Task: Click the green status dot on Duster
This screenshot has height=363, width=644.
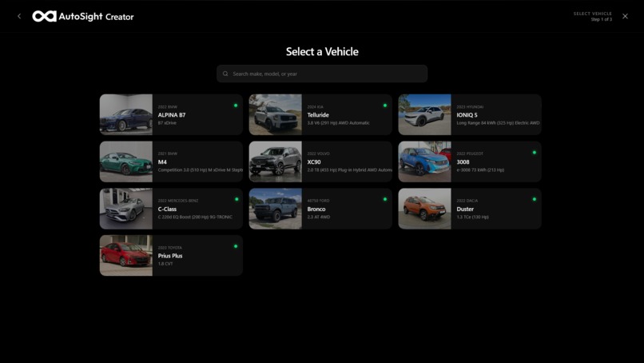Action: [x=535, y=199]
